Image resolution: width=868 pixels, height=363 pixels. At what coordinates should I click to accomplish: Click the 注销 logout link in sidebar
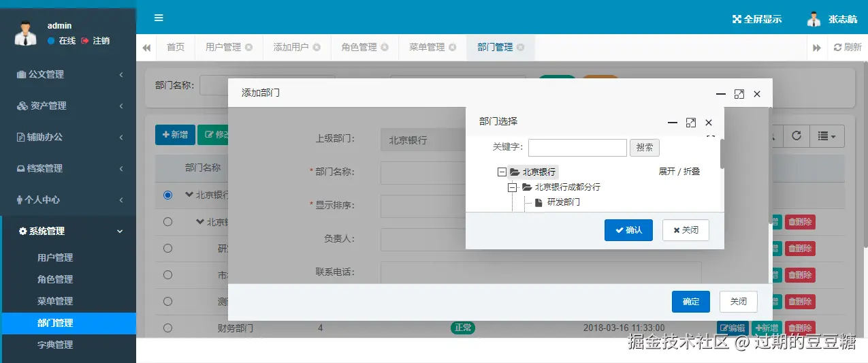point(95,41)
